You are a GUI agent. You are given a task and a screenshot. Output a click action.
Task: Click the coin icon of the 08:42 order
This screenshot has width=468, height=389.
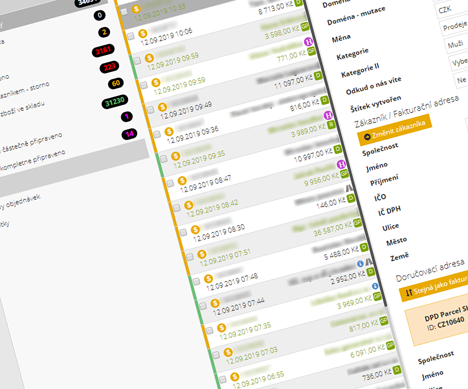(x=189, y=205)
